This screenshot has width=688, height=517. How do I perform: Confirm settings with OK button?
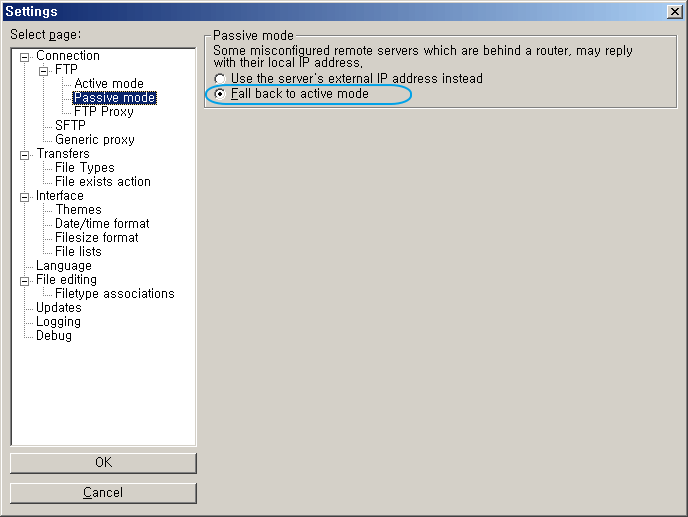pyautogui.click(x=104, y=463)
